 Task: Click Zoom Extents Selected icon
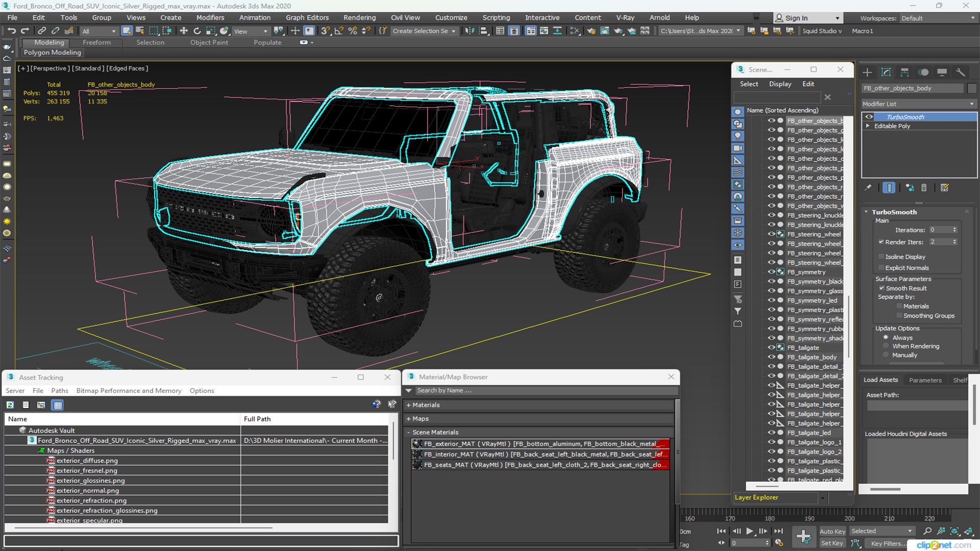click(x=954, y=531)
